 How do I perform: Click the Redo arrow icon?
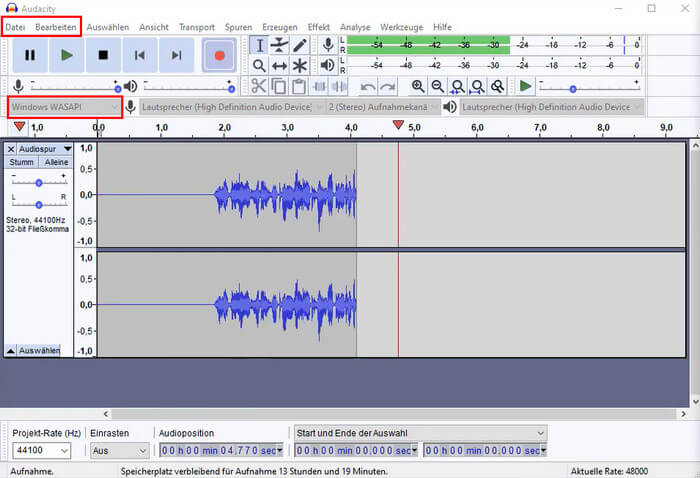click(x=388, y=86)
